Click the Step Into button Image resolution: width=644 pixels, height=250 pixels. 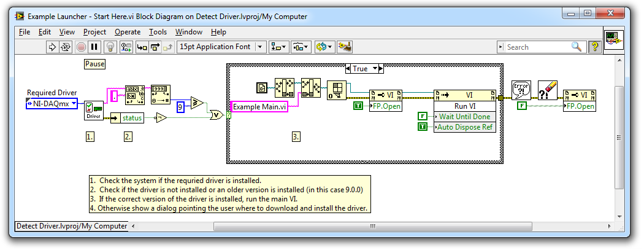pos(142,47)
